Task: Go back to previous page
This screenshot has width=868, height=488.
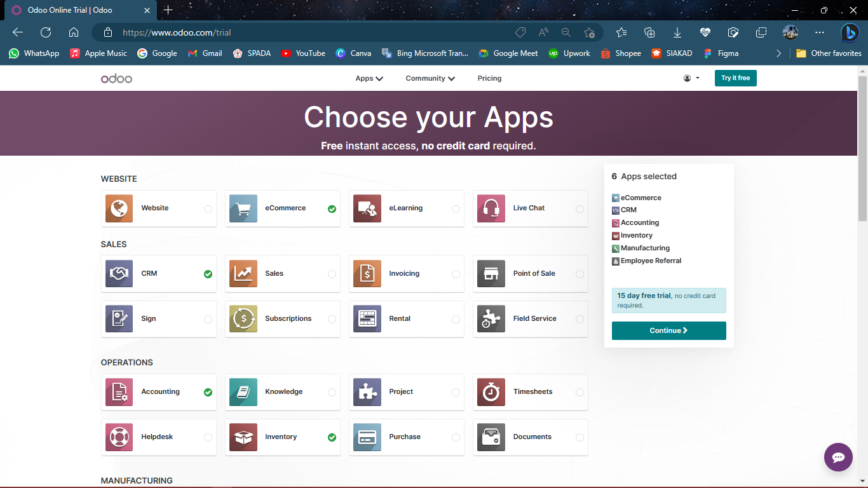Action: [x=18, y=32]
